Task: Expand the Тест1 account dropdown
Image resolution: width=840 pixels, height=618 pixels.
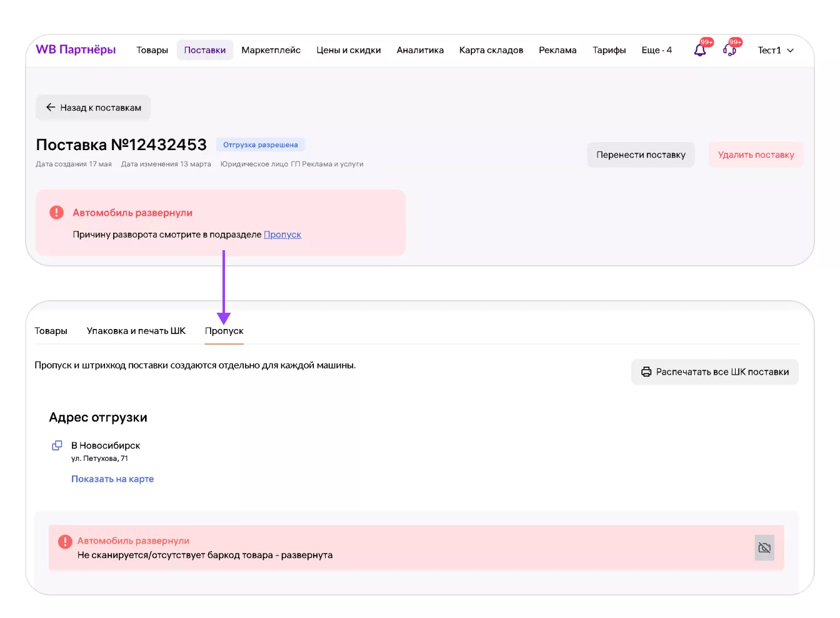Action: 776,50
